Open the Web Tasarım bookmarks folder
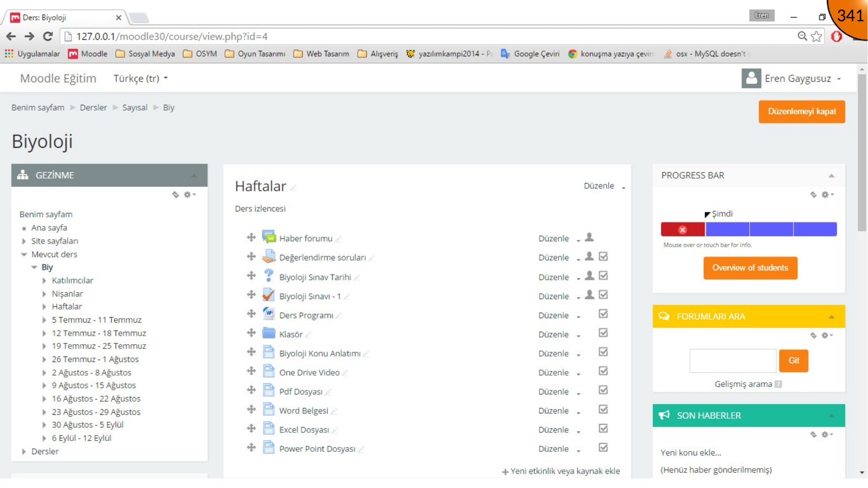Image resolution: width=868 pixels, height=488 pixels. coord(321,54)
